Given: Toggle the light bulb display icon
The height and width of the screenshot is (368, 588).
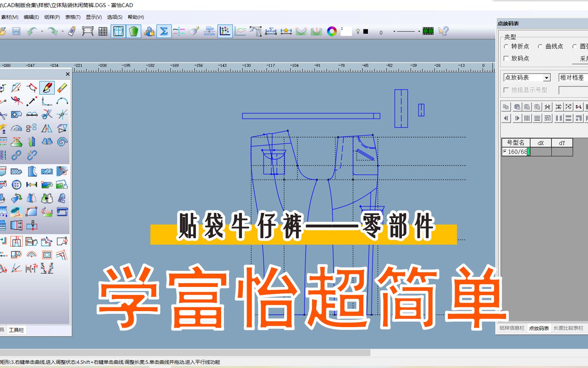Looking at the screenshot, I should [x=358, y=31].
